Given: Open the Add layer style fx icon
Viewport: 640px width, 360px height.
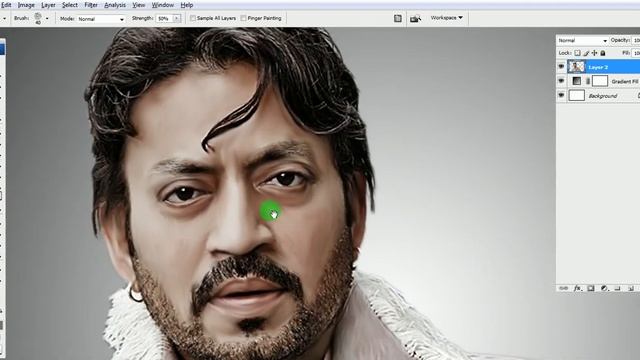Looking at the screenshot, I should 577,288.
